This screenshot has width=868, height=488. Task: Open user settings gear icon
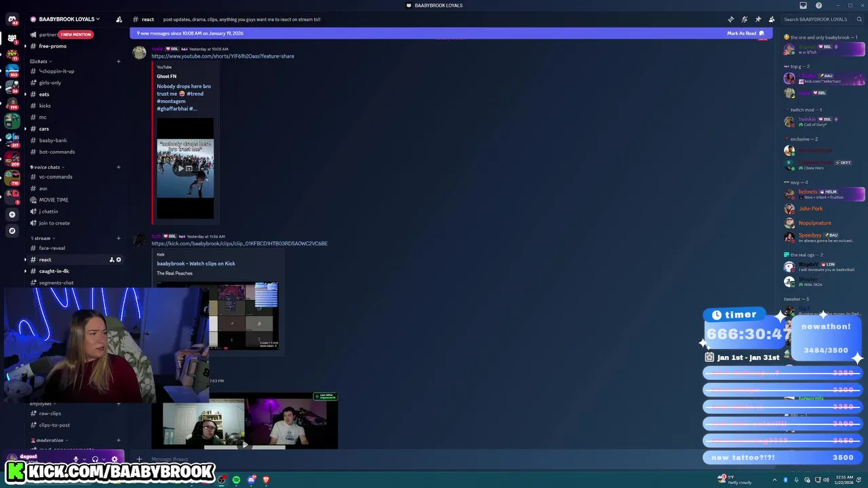tap(114, 459)
